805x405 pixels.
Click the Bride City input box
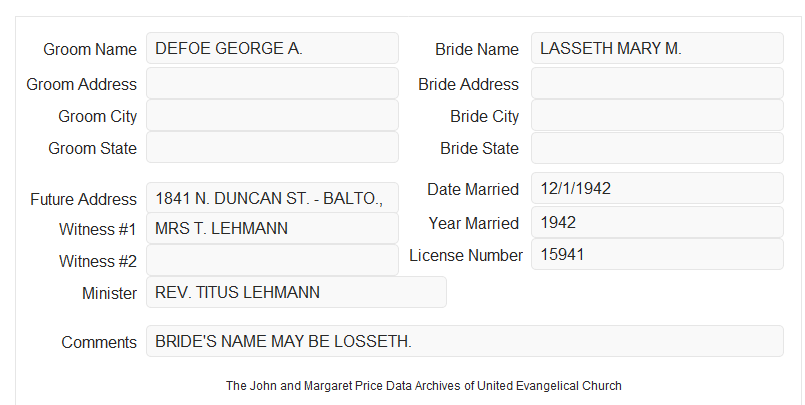click(657, 115)
